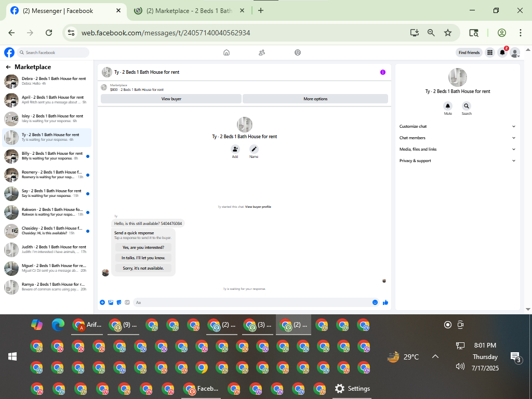532x399 pixels.
Task: Choose a sticker from composer icon
Action: click(x=119, y=302)
